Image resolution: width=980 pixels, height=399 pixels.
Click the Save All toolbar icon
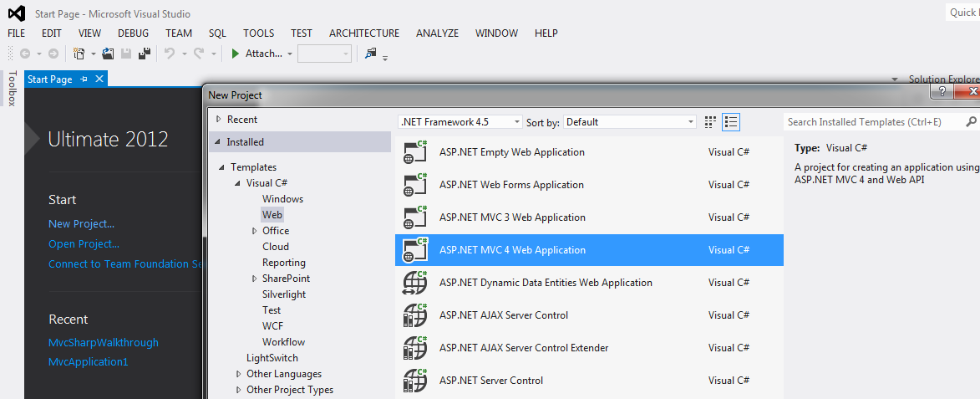point(145,54)
